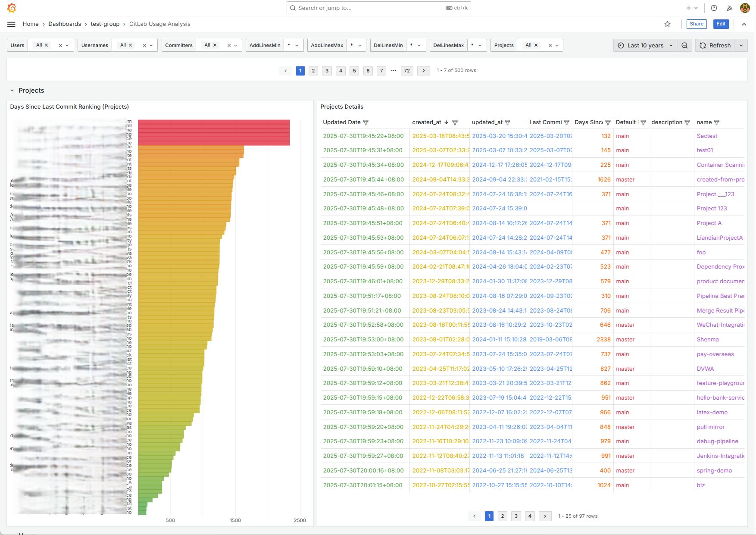Go to page 3 in Projects Details
The image size is (756, 535).
point(516,516)
